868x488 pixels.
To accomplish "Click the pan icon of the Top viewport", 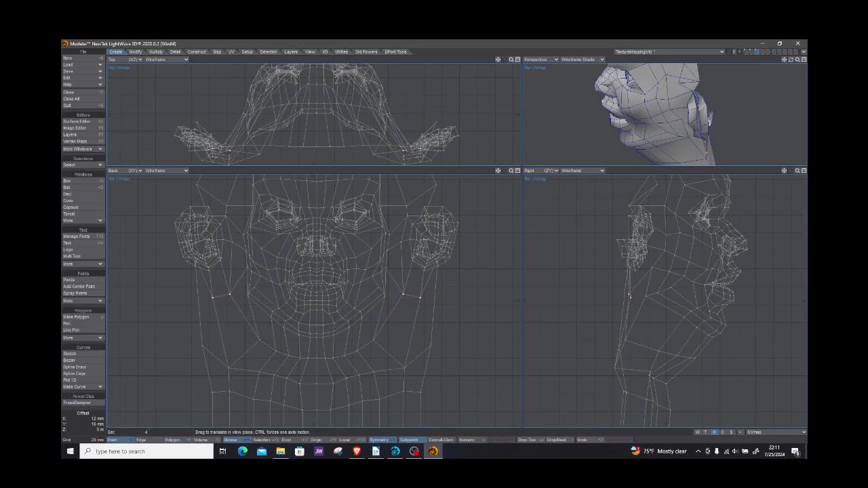I will click(x=498, y=60).
